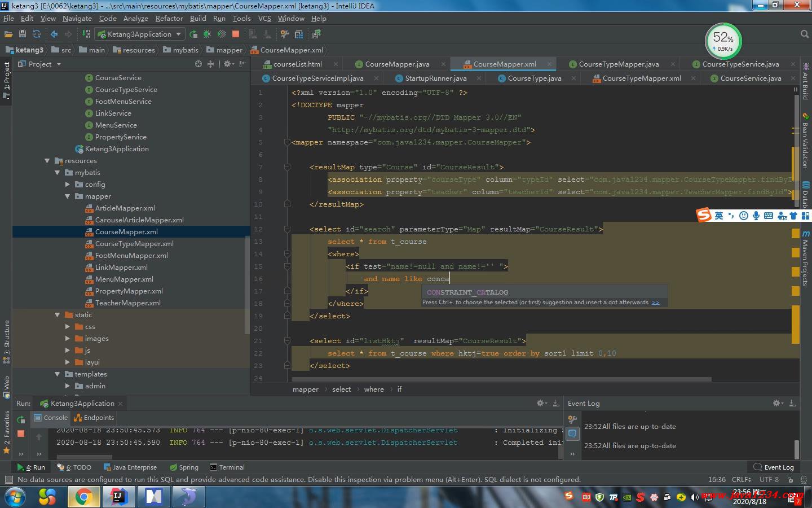The height and width of the screenshot is (508, 812).
Task: Expand the layui folder
Action: coord(68,362)
